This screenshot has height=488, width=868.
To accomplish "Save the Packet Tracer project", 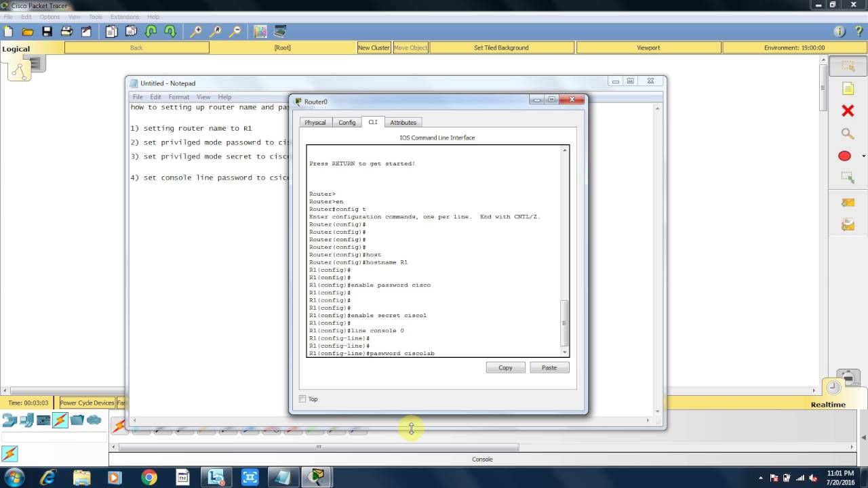I will coord(47,31).
